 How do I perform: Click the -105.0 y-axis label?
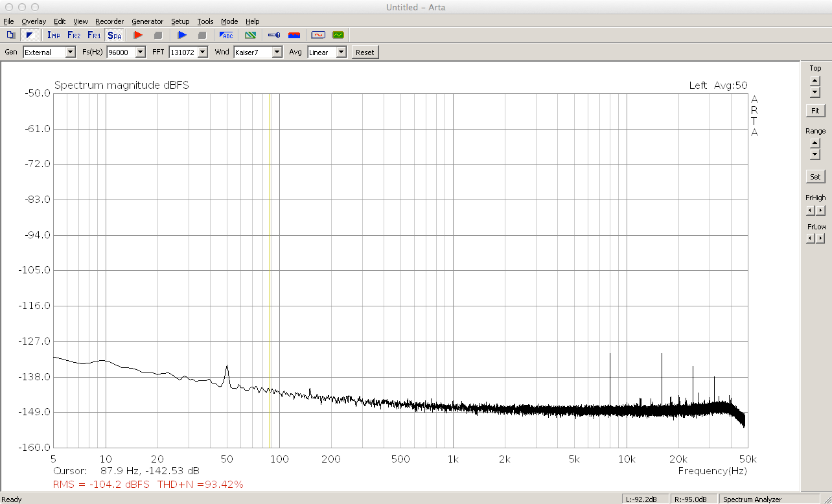pyautogui.click(x=36, y=270)
